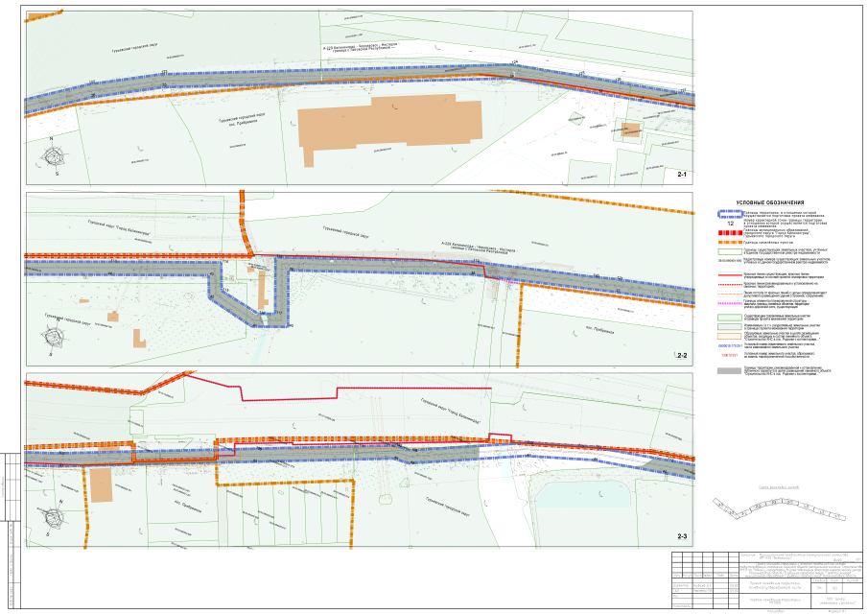Click the compass rose in sheet 2-1

(56, 156)
